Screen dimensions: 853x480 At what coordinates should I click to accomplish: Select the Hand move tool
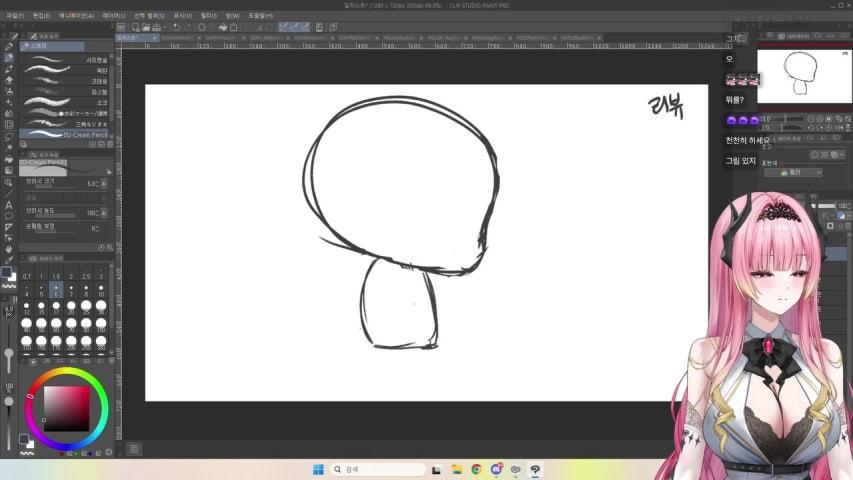[x=9, y=249]
